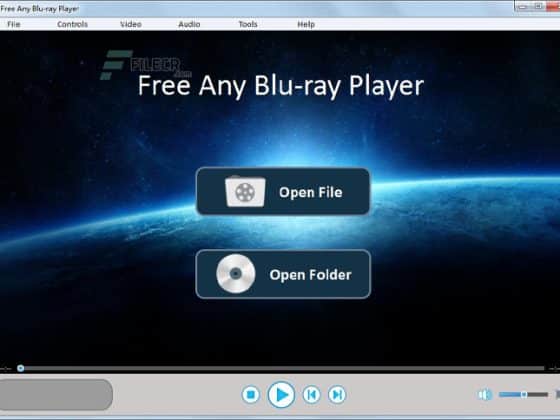Open the File menu

point(14,24)
